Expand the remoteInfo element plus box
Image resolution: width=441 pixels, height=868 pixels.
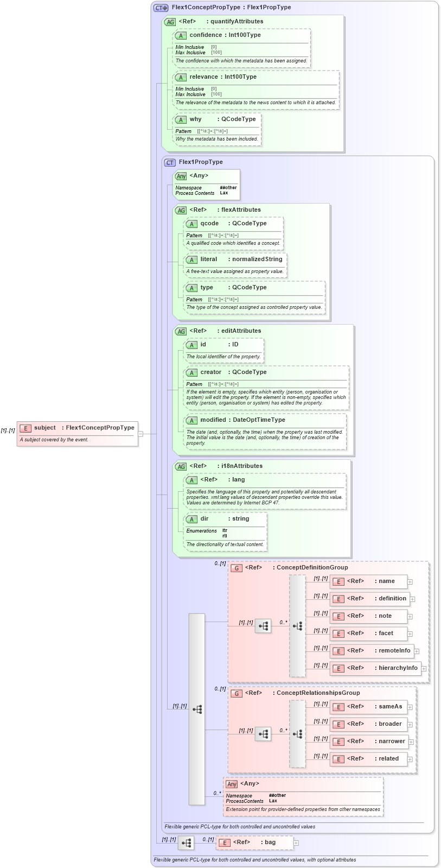click(x=417, y=651)
